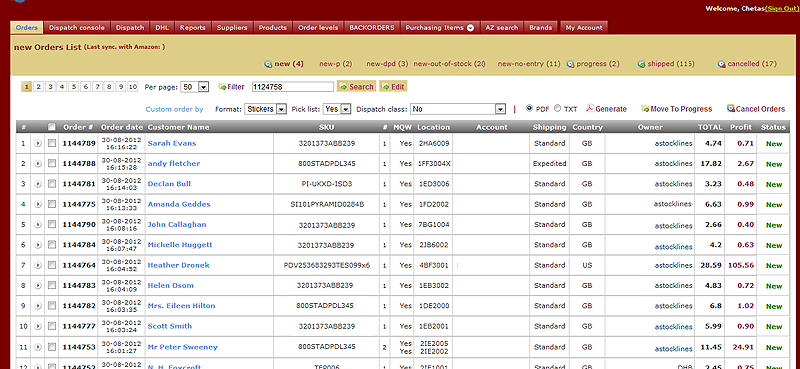800x369 pixels.
Task: Expand row details for order 1144789
Action: [38, 144]
